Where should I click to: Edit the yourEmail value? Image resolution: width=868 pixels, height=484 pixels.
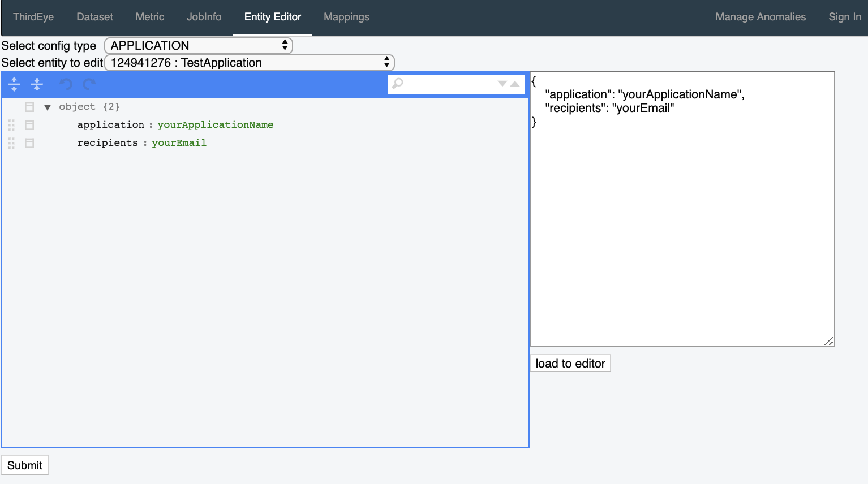tap(179, 143)
